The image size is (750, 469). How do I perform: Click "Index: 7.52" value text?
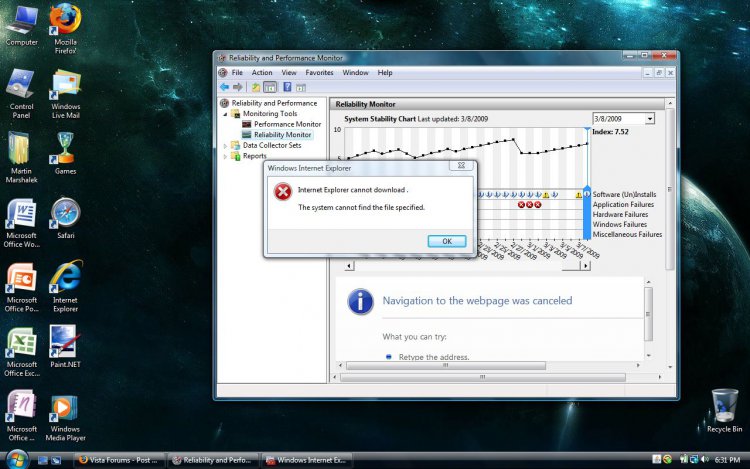pyautogui.click(x=610, y=132)
